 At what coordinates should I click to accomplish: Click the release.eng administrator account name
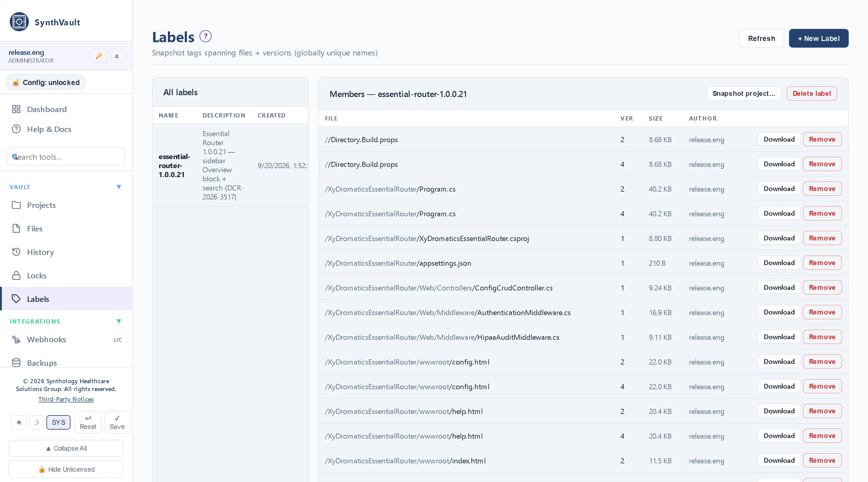point(26,52)
